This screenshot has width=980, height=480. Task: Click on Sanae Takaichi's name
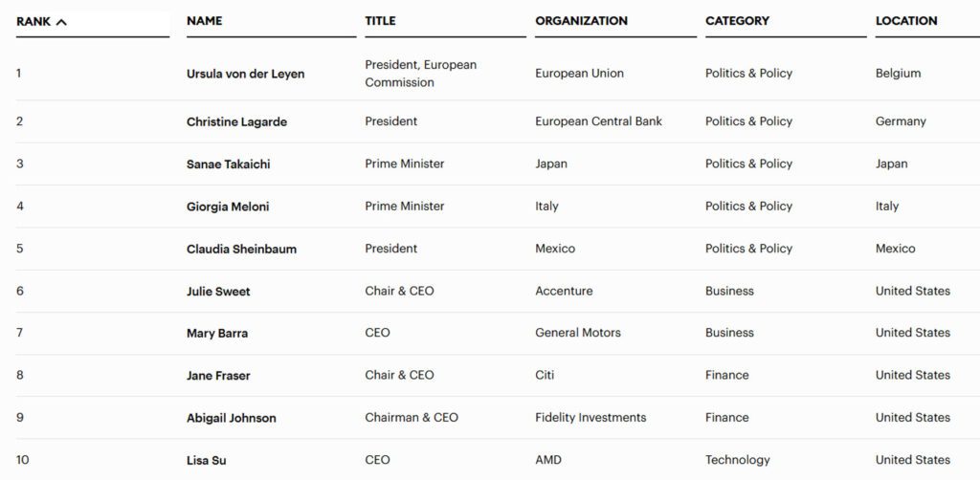[x=228, y=164]
